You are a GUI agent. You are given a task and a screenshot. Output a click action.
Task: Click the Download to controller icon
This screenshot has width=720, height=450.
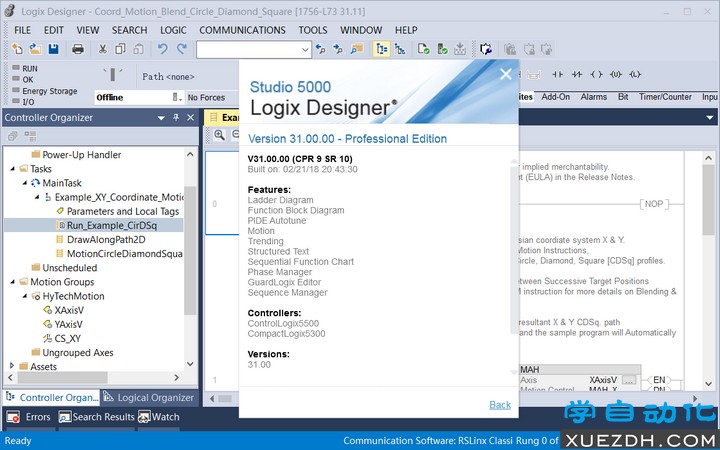coord(460,49)
